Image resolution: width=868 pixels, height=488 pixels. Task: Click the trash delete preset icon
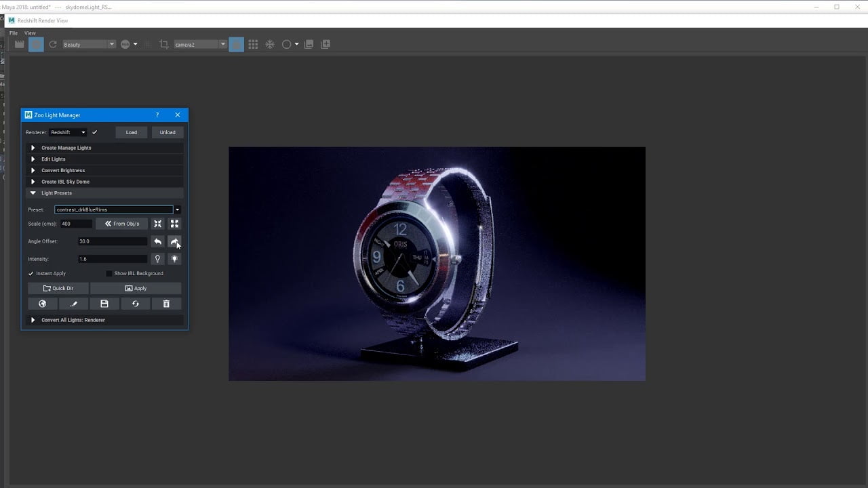166,304
